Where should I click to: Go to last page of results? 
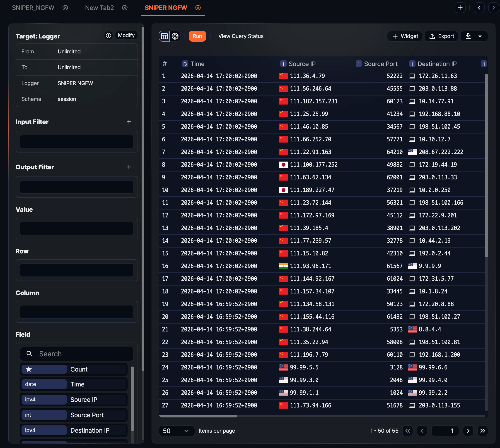click(483, 431)
